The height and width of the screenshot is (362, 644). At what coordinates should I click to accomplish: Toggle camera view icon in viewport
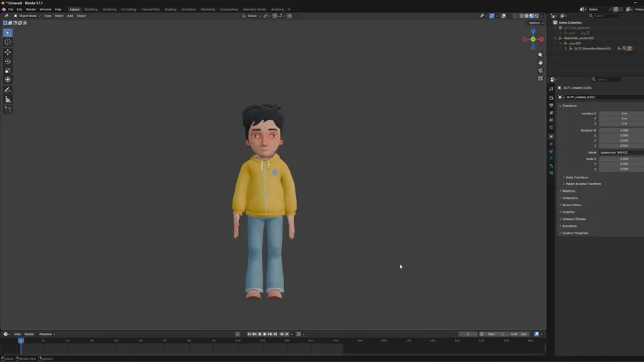540,70
